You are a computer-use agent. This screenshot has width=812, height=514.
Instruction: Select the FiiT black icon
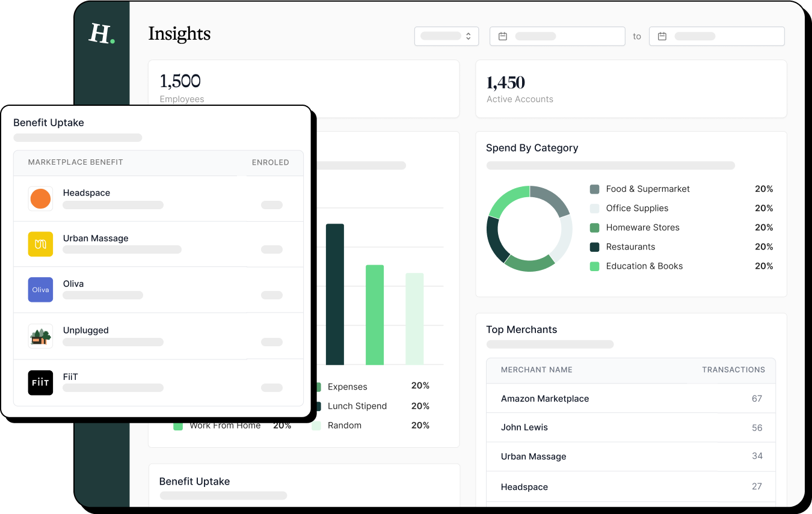(x=40, y=382)
